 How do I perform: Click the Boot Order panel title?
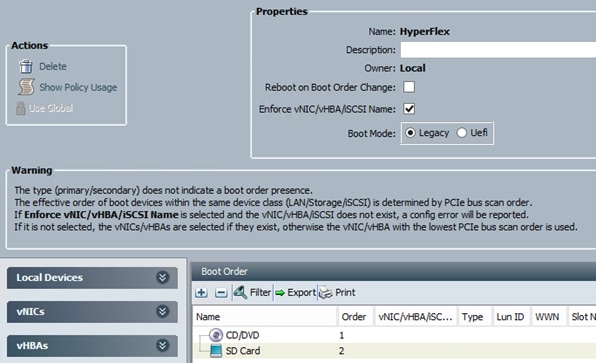[x=224, y=271]
